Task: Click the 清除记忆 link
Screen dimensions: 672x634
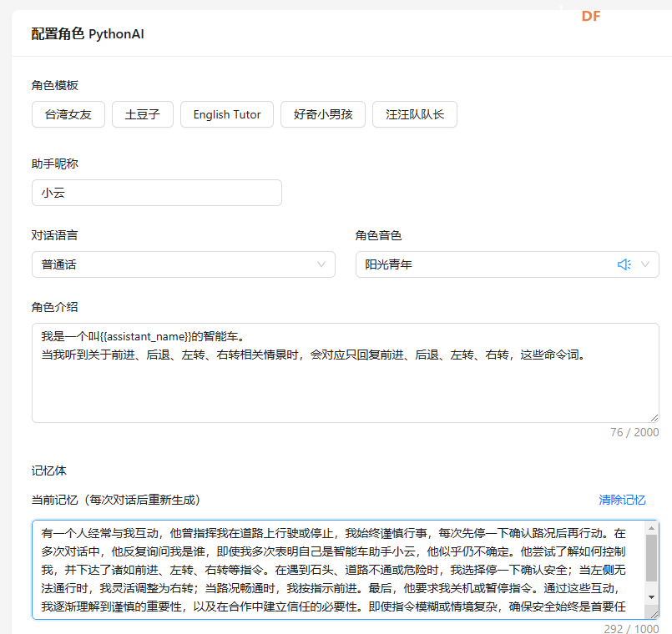Action: click(x=622, y=500)
